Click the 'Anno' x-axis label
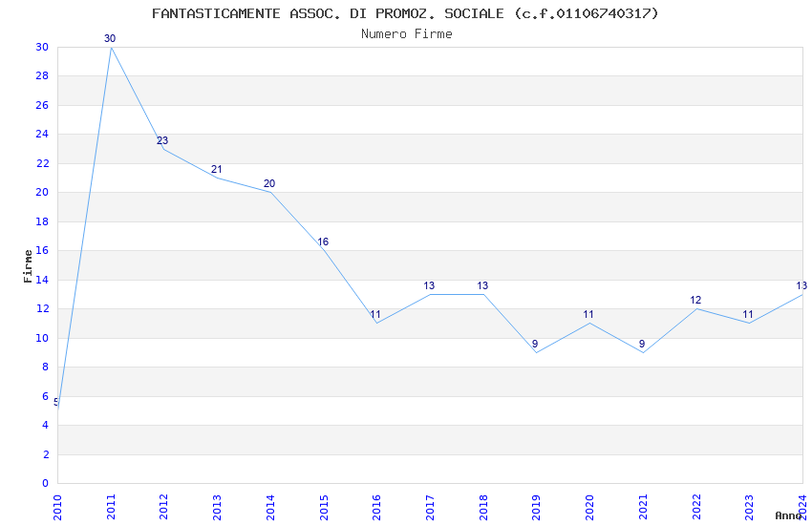 click(788, 515)
